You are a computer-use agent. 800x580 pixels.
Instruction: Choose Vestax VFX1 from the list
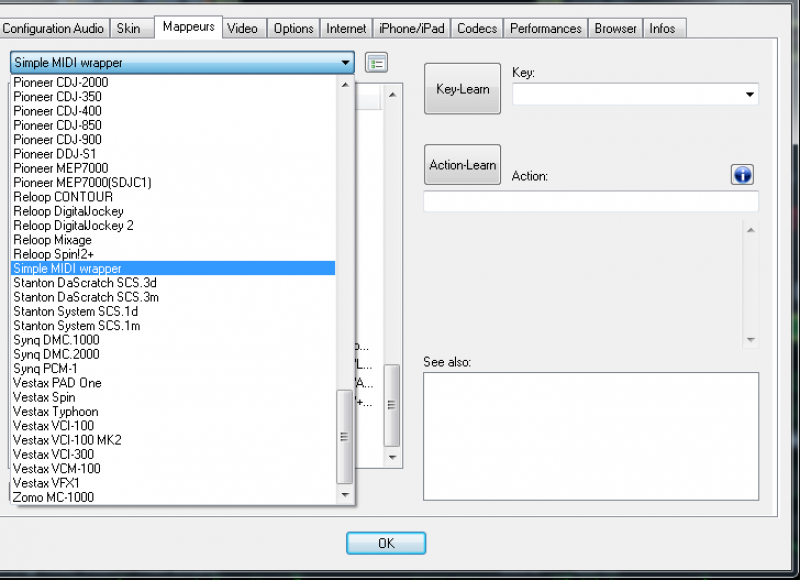[173, 482]
